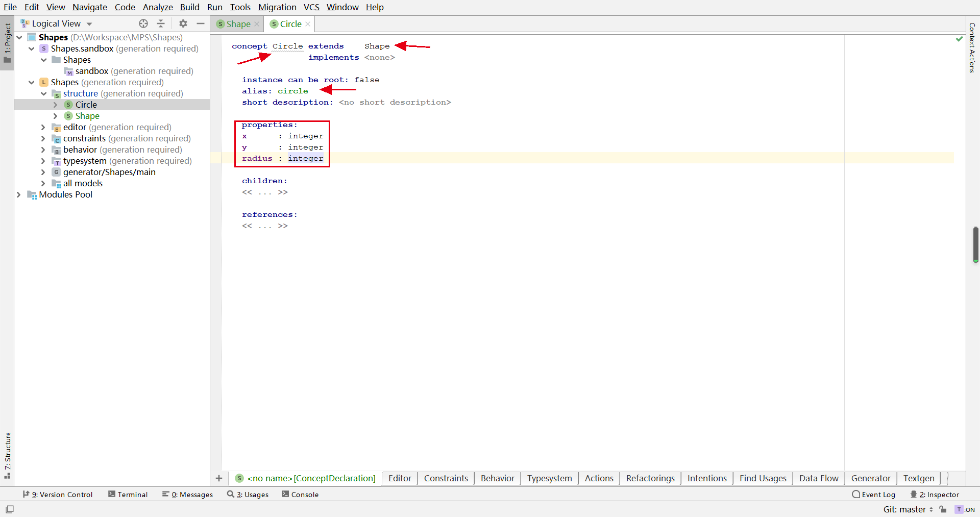
Task: Collapse the Shapes.sandbox tree node
Action: pyautogui.click(x=32, y=48)
